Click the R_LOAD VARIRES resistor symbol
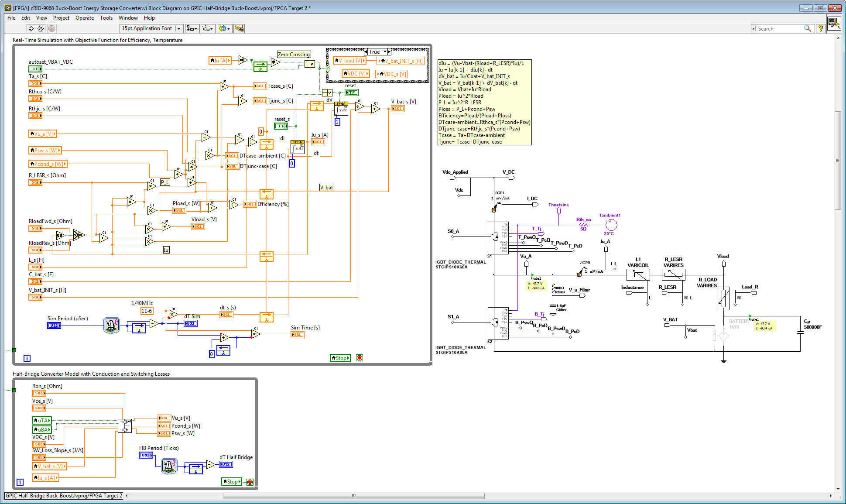The width and height of the screenshot is (846, 504). 723,298
